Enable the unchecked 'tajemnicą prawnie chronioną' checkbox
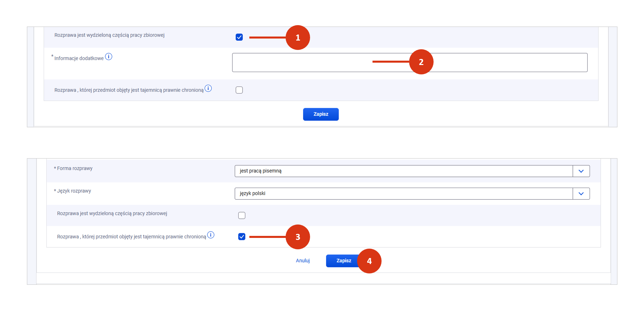The image size is (644, 319). (239, 90)
